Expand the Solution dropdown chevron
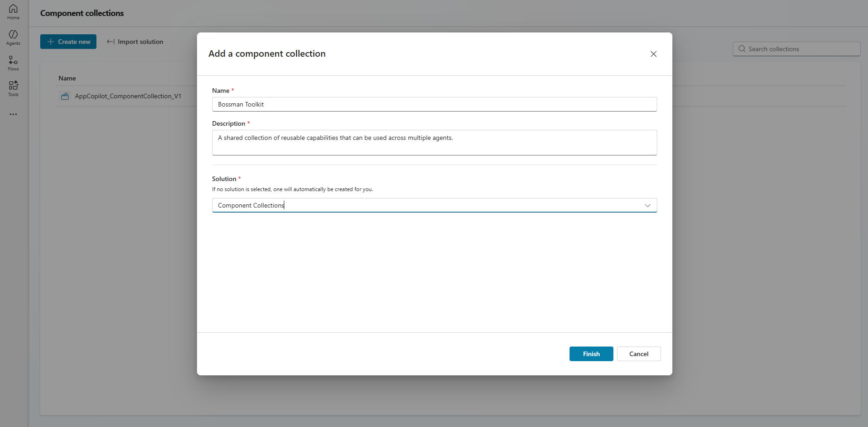 tap(647, 205)
